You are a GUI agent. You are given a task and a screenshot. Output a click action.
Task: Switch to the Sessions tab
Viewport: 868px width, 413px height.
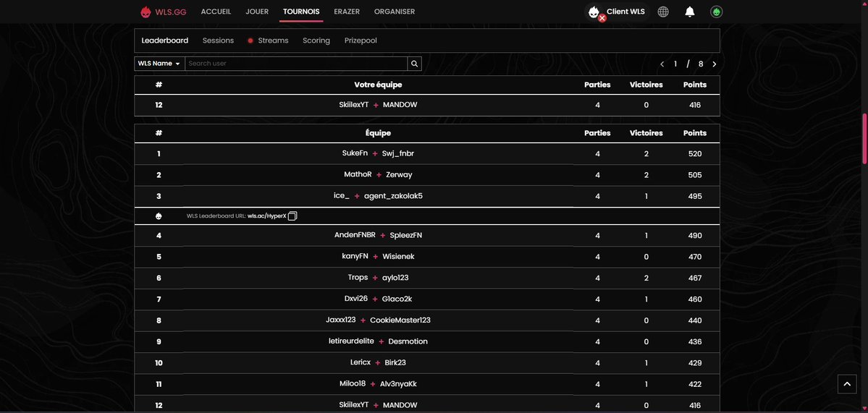pos(218,41)
